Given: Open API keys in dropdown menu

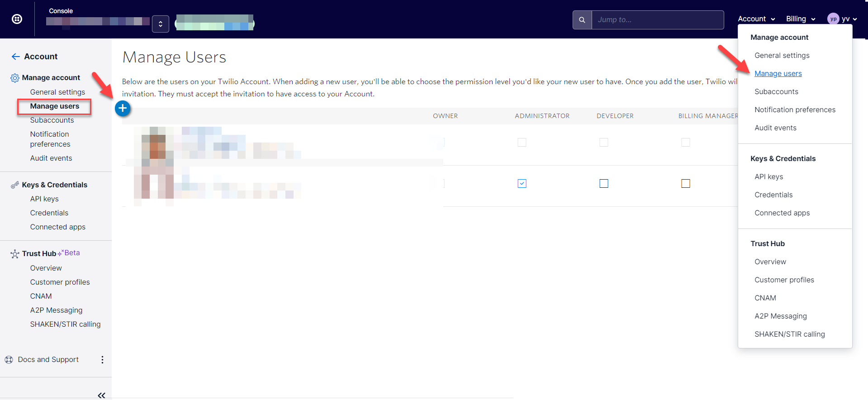Looking at the screenshot, I should (x=768, y=177).
